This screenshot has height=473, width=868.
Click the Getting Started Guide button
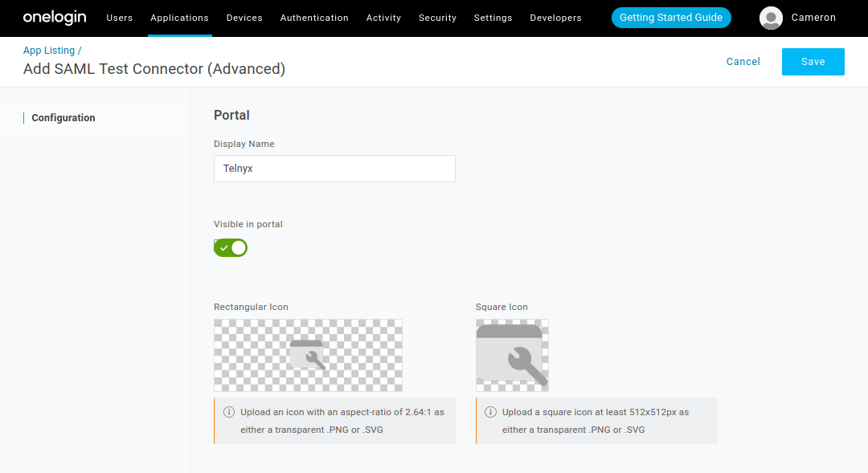click(671, 18)
